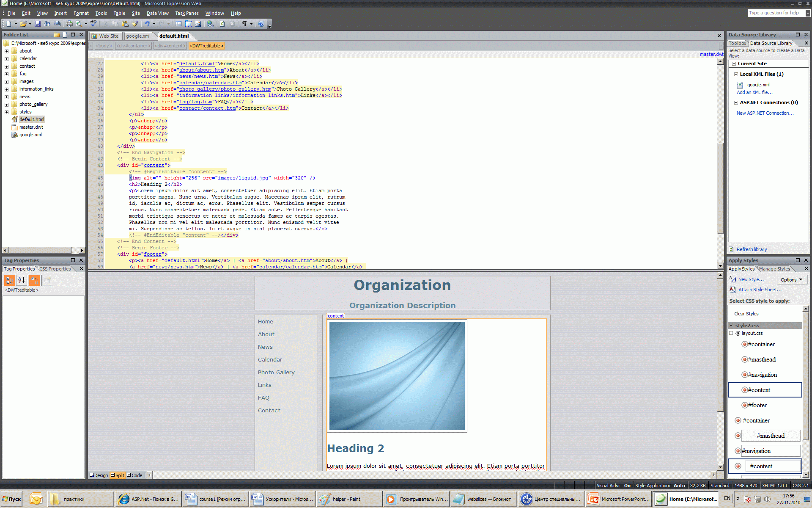Click the liquid.jpg image in design view
Image resolution: width=812 pixels, height=508 pixels.
[x=397, y=375]
